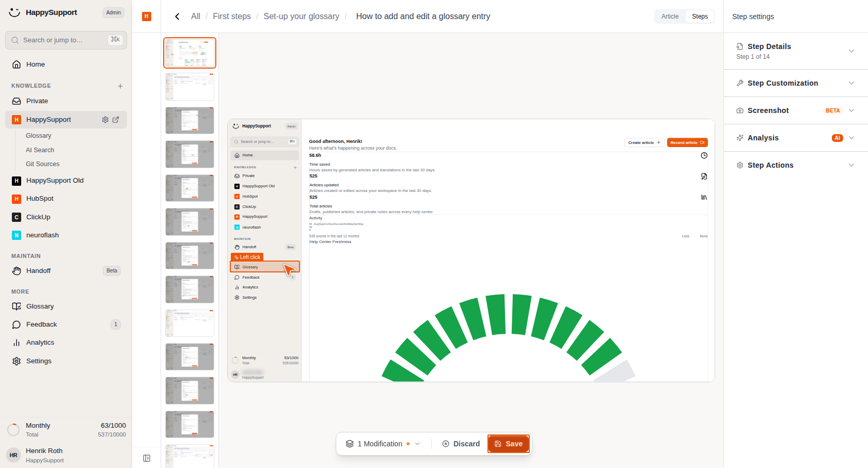Select the second step thumbnail
This screenshot has width=868, height=468.
point(190,87)
